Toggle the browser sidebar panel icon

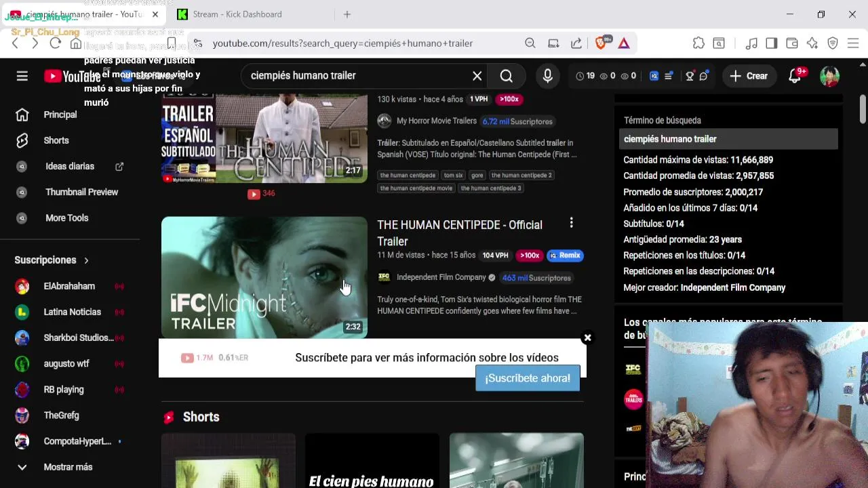click(772, 43)
